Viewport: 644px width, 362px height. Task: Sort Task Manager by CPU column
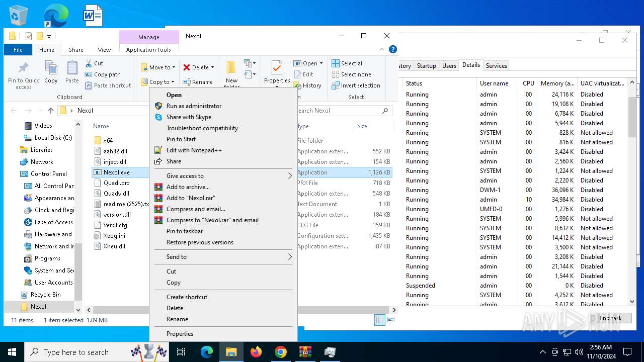tap(528, 83)
